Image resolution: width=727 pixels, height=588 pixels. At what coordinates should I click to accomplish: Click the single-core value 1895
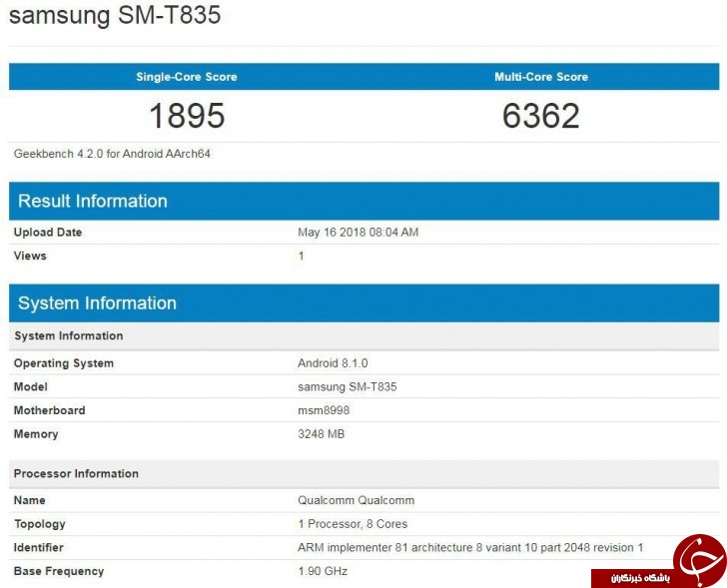tap(187, 116)
